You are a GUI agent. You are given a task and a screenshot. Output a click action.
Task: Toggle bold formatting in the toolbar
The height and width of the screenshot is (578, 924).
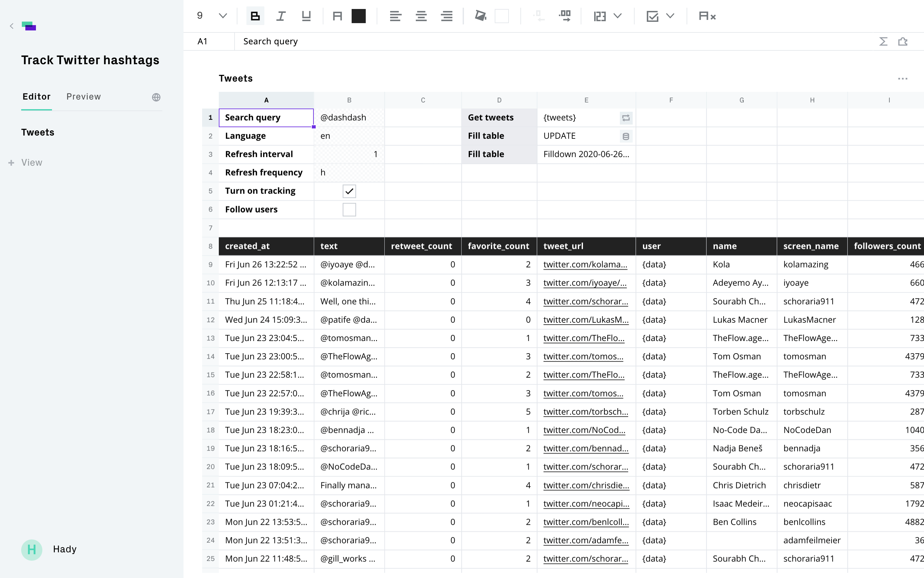(255, 16)
